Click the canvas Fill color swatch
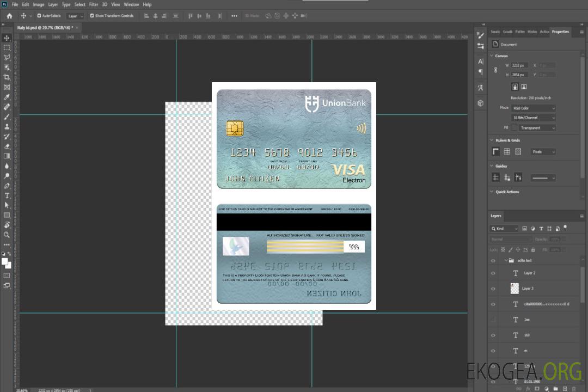Screen dimensions: 588x392 point(514,128)
